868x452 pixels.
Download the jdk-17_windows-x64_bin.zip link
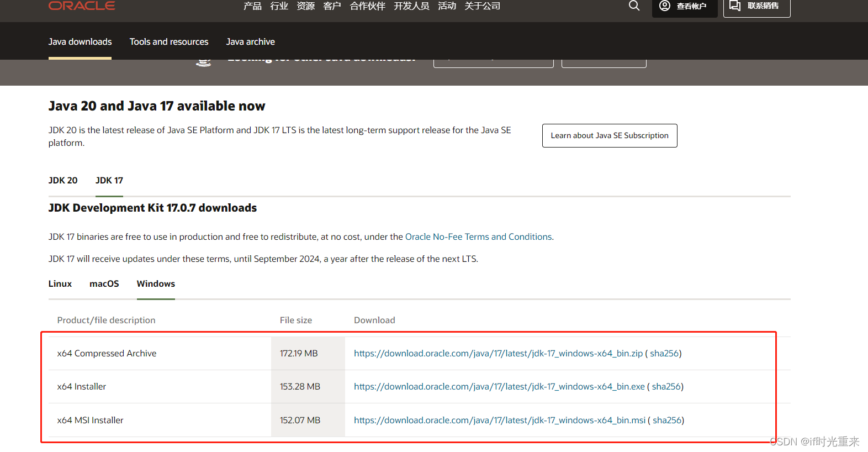coord(498,354)
